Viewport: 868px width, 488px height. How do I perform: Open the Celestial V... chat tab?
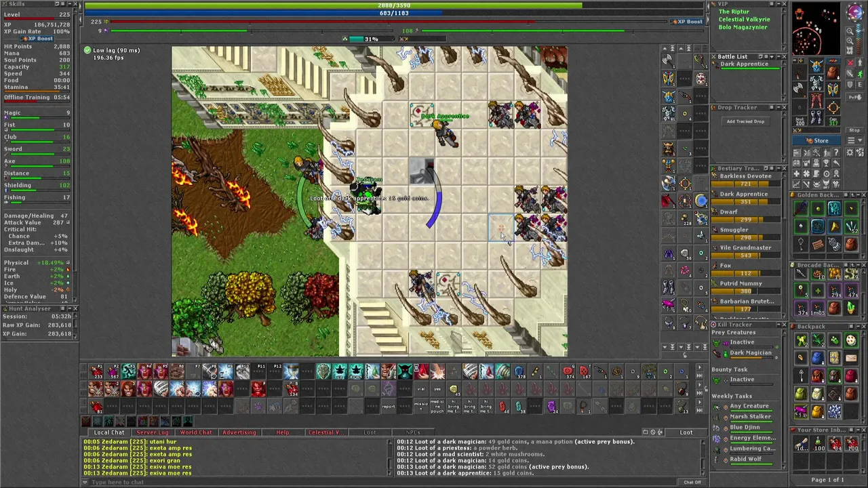point(326,432)
